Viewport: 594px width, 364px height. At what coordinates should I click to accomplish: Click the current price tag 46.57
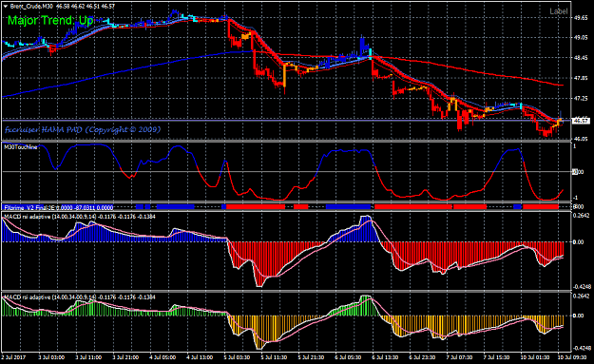[x=581, y=121]
